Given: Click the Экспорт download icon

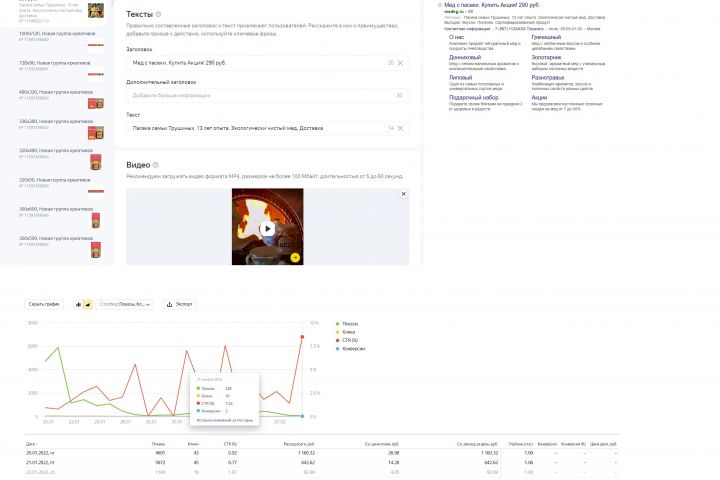Looking at the screenshot, I should (169, 304).
